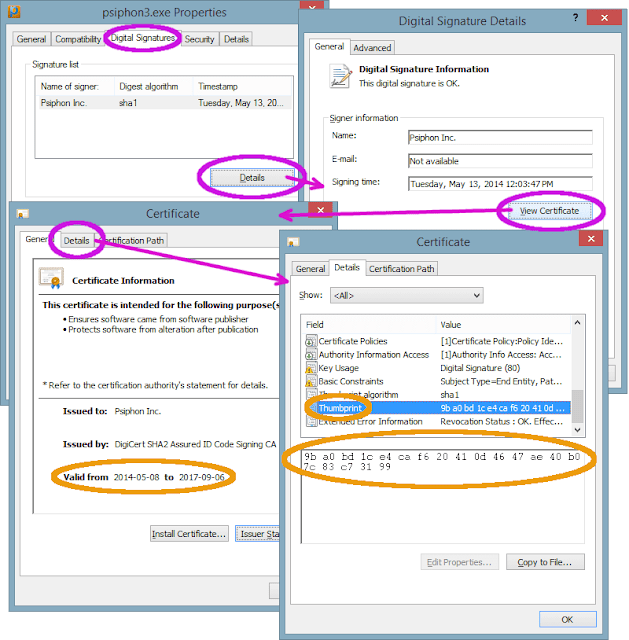Open the Compatibility tab in Properties window
629x640 pixels.
78,39
